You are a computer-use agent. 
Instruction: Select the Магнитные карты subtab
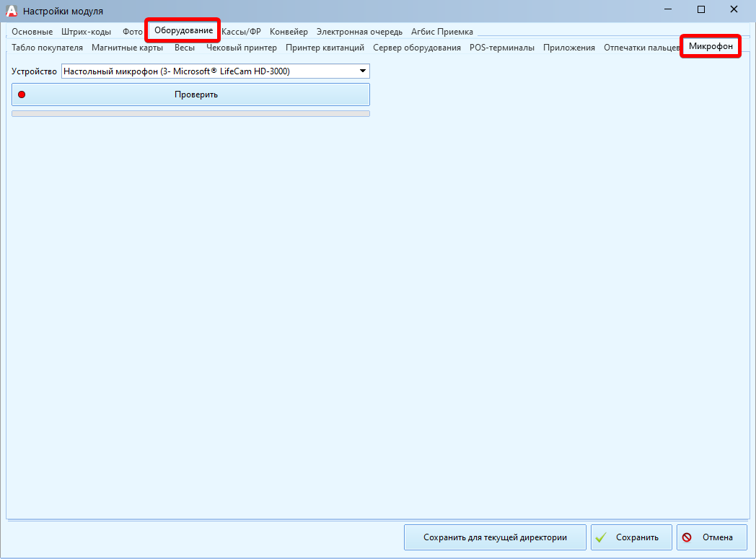(128, 48)
